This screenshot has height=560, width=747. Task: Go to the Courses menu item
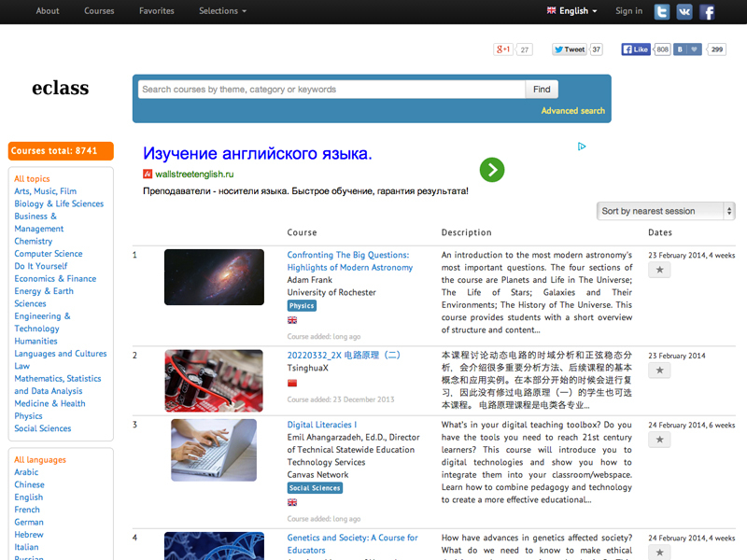click(99, 11)
